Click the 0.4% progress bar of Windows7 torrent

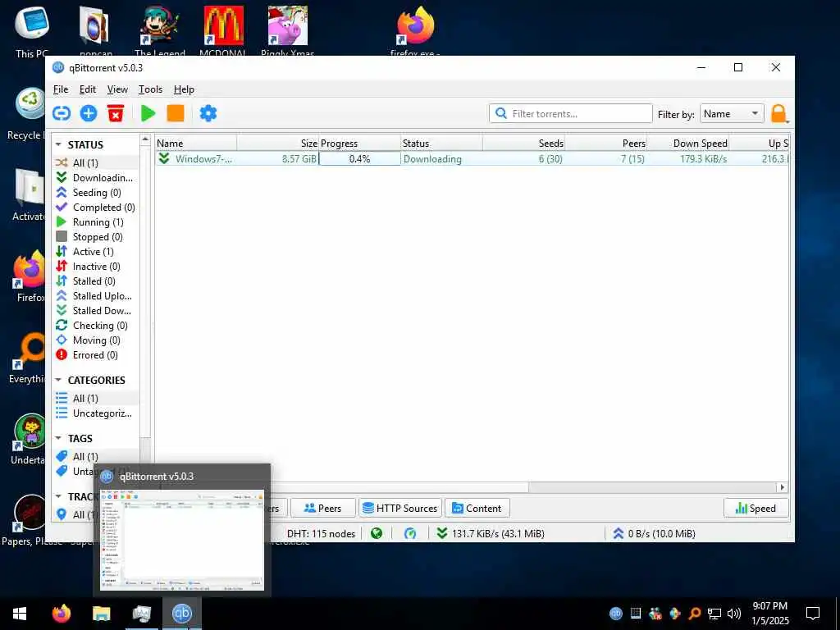[359, 158]
